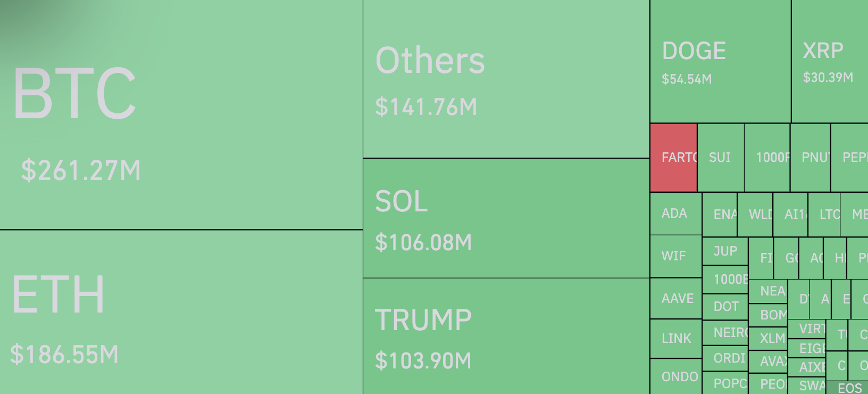Select the ETH $186.55M tile
Viewport: 868px width, 394px height.
coord(181,312)
